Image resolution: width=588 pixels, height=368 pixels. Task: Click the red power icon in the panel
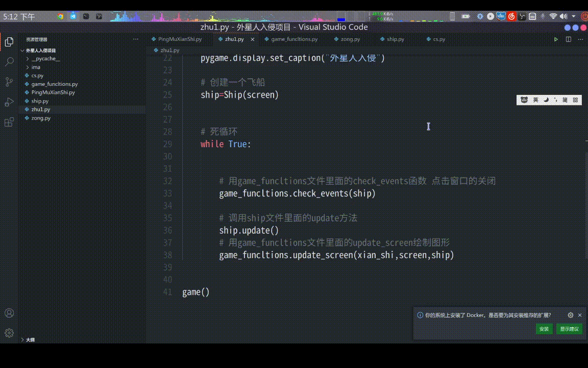[x=584, y=16]
